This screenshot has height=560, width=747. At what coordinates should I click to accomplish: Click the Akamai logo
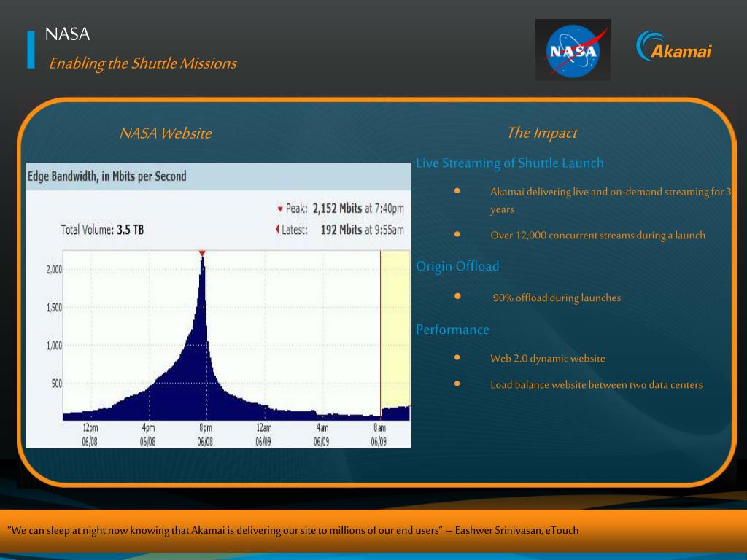tap(673, 46)
